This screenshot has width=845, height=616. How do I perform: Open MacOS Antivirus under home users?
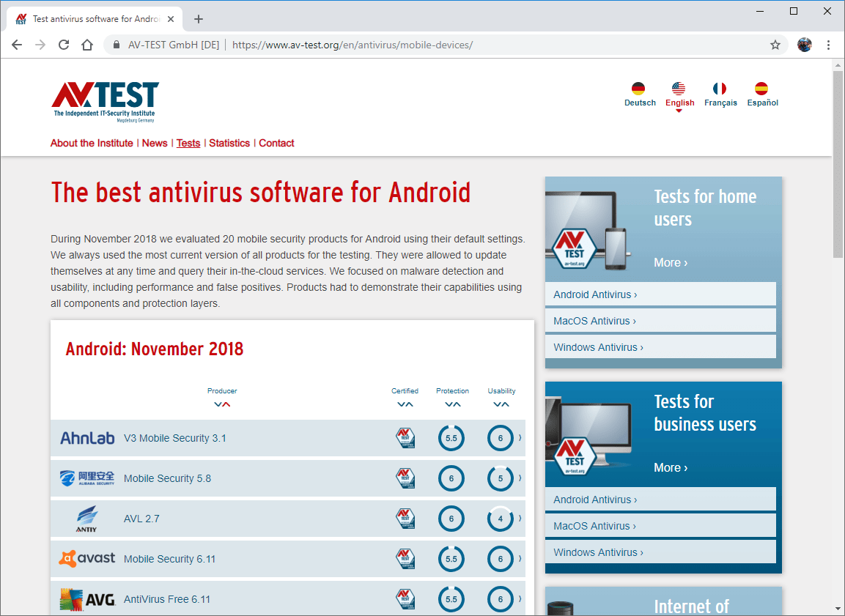(x=660, y=321)
